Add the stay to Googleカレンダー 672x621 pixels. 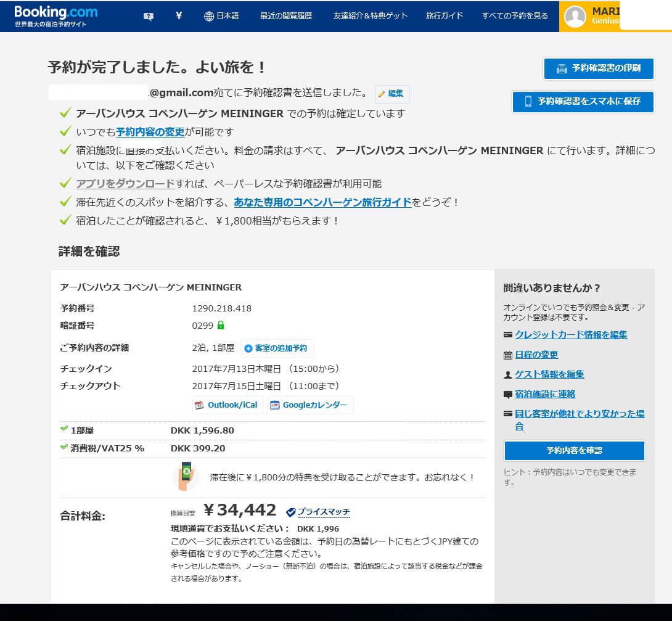[310, 405]
